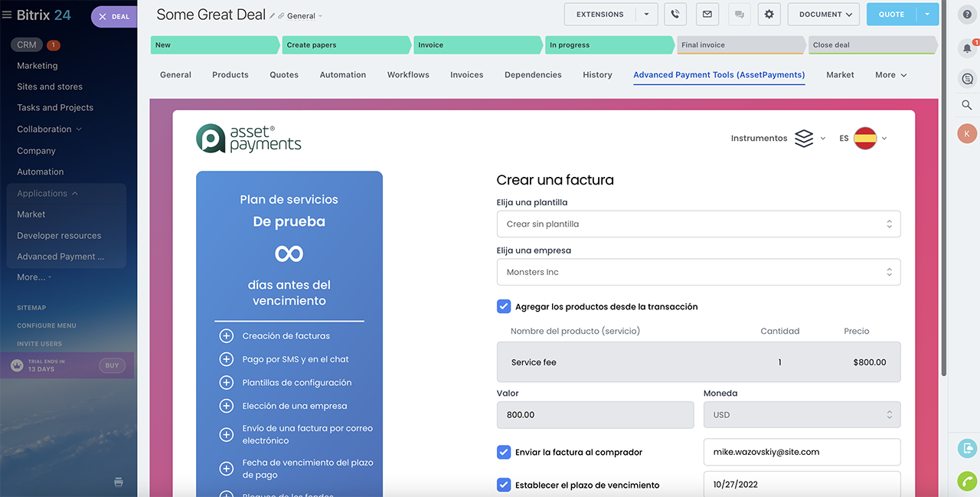Click the email envelope icon in header

point(707,15)
